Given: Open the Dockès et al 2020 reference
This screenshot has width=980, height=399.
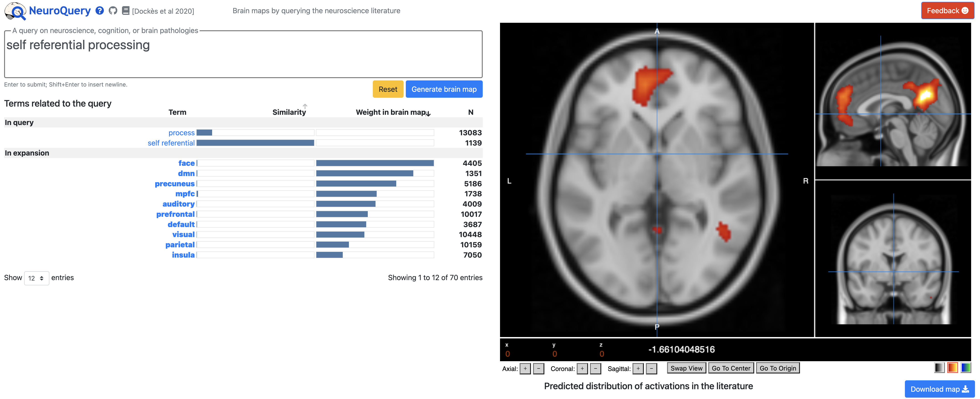Looking at the screenshot, I should (x=163, y=11).
